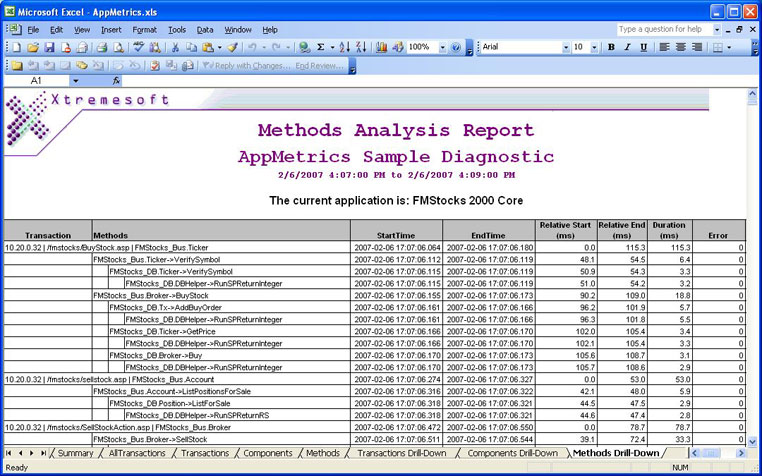Jump to last sheet tab arrow
762x476 pixels.
click(43, 453)
